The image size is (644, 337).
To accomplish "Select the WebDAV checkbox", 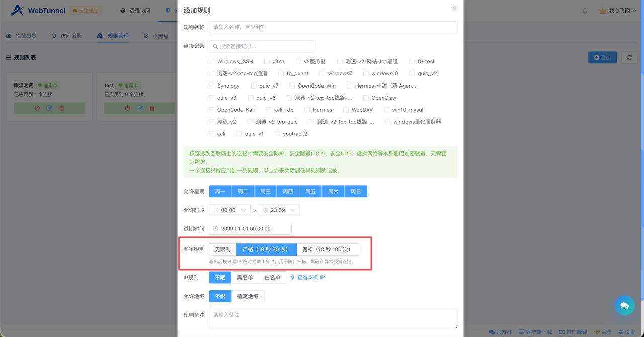I will (x=346, y=110).
